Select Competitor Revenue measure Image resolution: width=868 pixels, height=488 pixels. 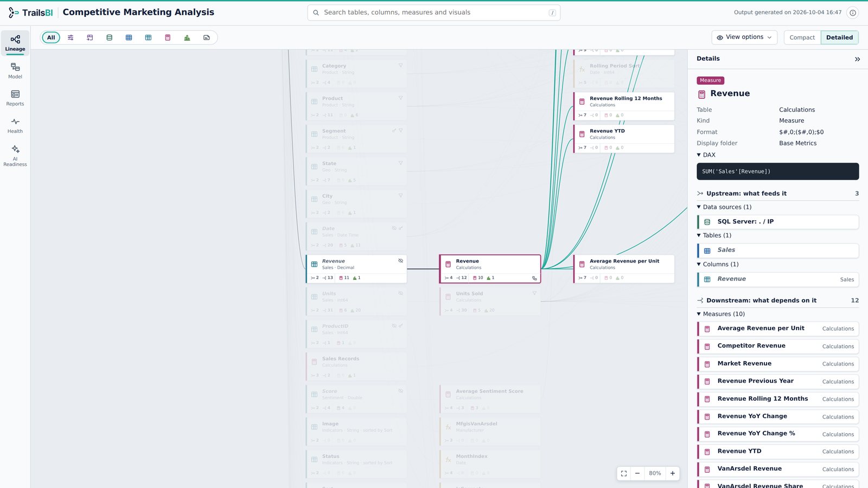coord(778,346)
